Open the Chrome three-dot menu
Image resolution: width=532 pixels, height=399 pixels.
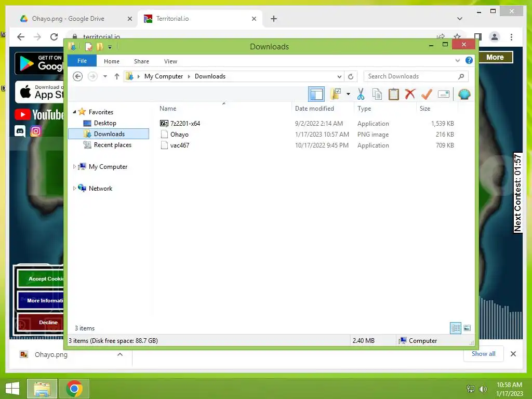(511, 37)
